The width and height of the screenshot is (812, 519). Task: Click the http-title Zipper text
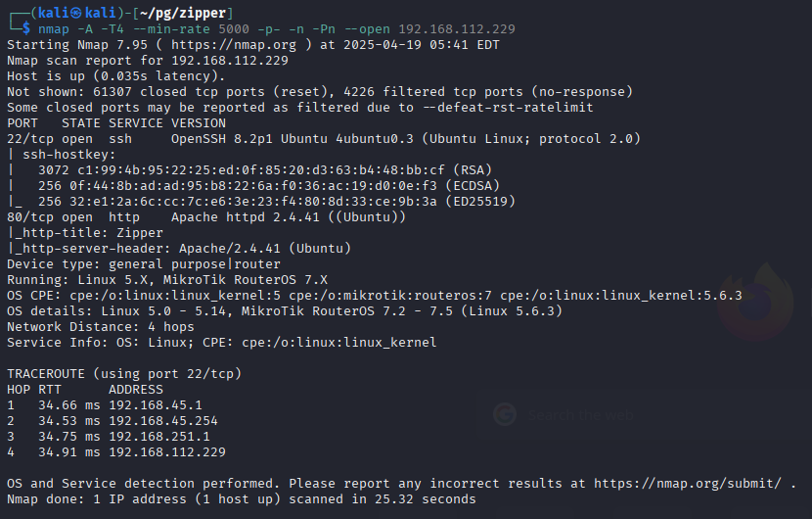coord(85,233)
